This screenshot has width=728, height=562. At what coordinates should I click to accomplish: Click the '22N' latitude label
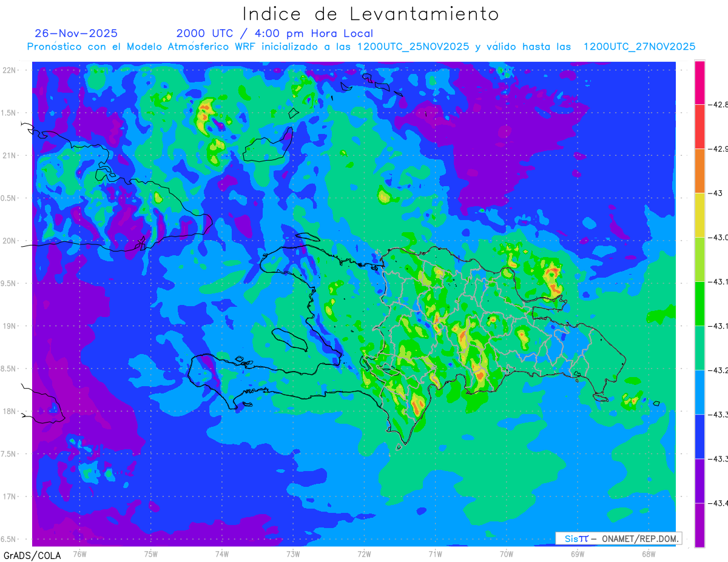point(10,70)
